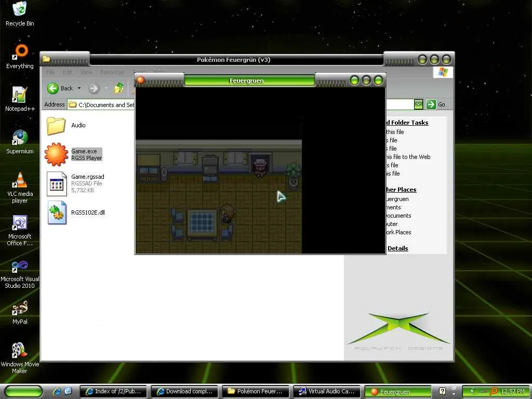This screenshot has width=532, height=399.
Task: Click the Forward arrow in Explorer toolbar
Action: (x=94, y=88)
